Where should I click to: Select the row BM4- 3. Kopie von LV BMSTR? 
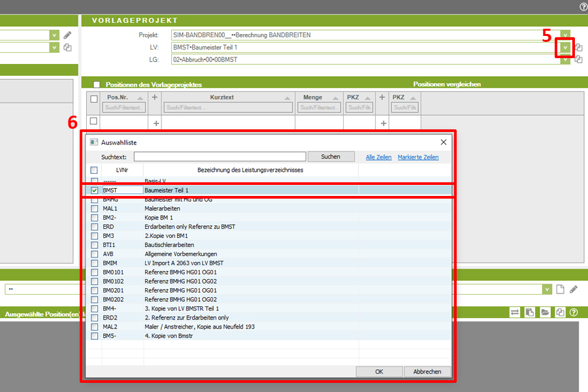click(269, 309)
